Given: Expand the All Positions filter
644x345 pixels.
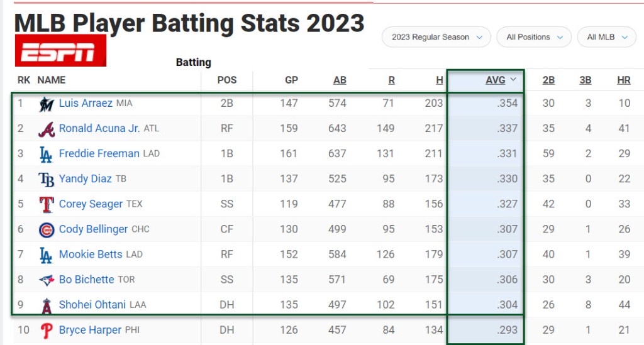Looking at the screenshot, I should pos(534,37).
